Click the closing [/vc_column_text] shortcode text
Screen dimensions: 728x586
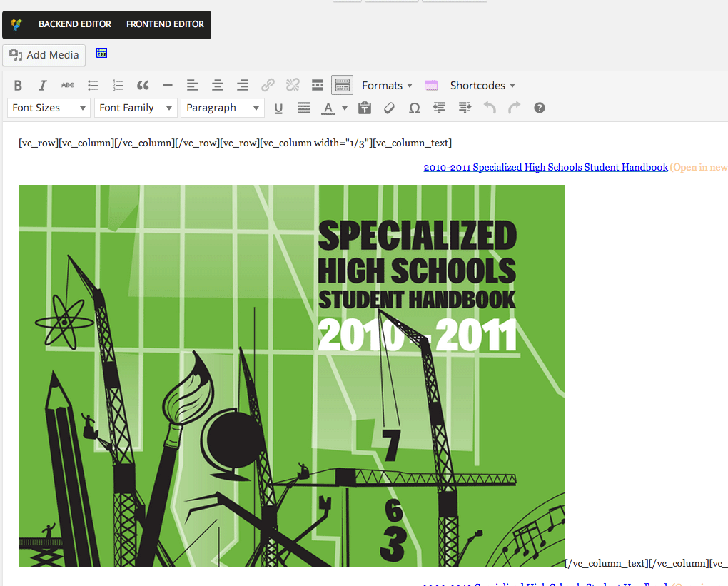pos(607,563)
